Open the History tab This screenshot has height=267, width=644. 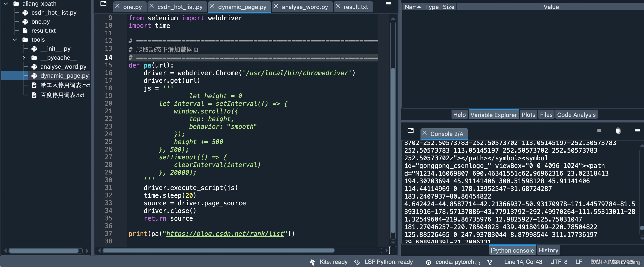pos(548,250)
